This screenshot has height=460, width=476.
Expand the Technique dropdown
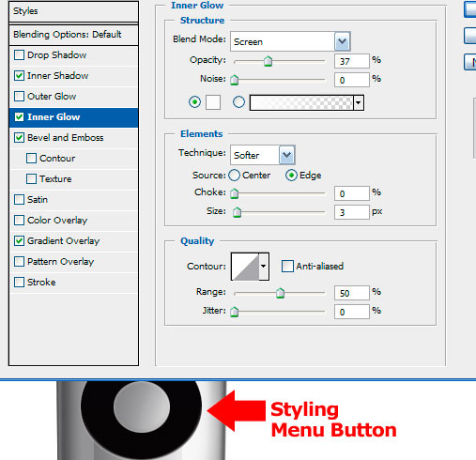287,155
